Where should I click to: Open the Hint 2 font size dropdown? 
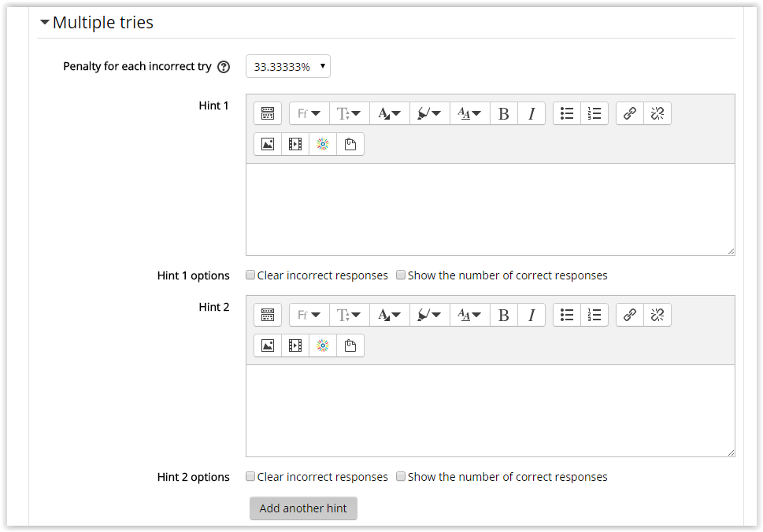click(350, 315)
